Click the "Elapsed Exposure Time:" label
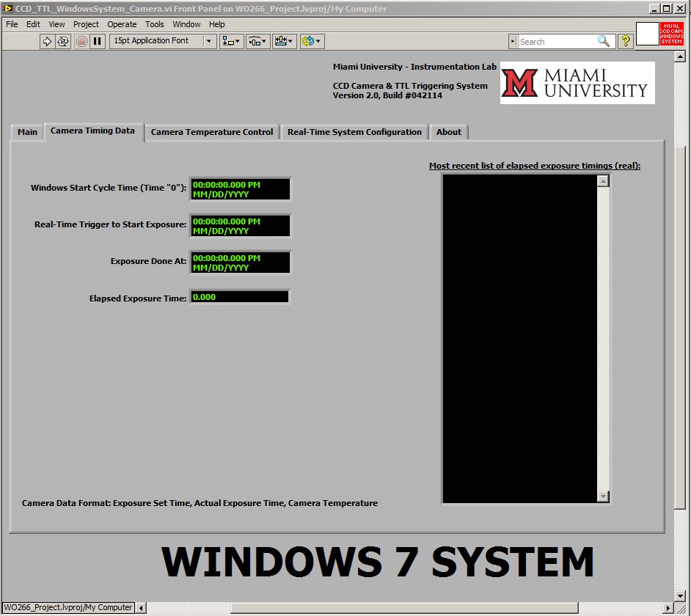This screenshot has height=616, width=691. [x=138, y=298]
